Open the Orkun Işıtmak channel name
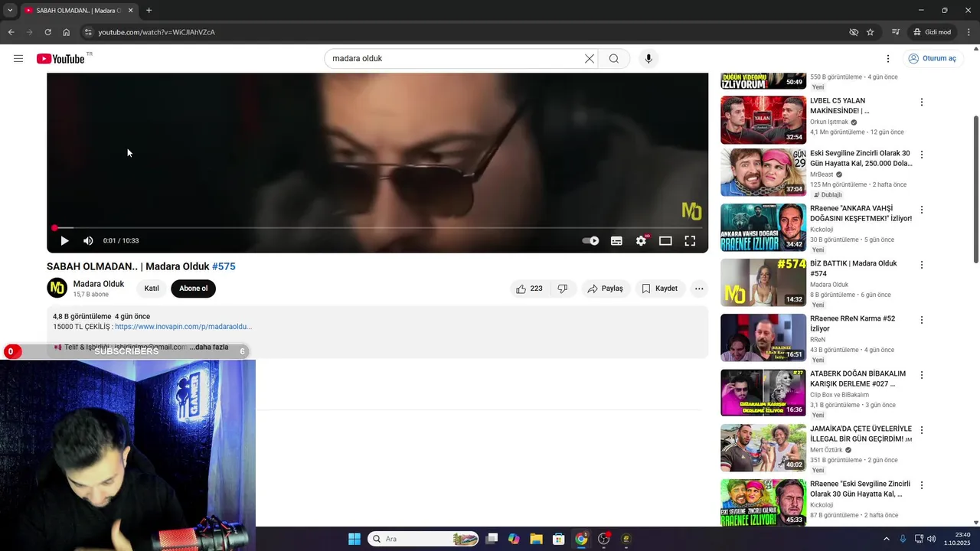The image size is (980, 551). (829, 122)
